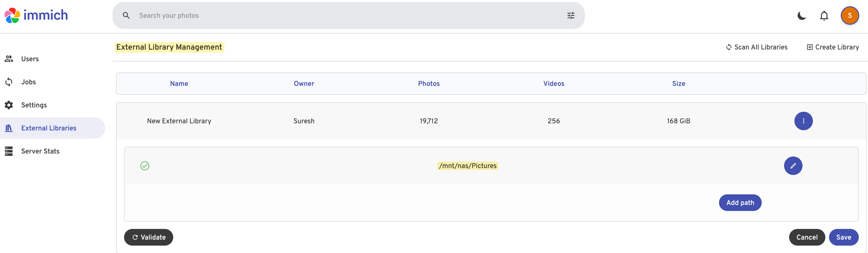Open Settings from sidebar
868x253 pixels.
click(x=34, y=105)
